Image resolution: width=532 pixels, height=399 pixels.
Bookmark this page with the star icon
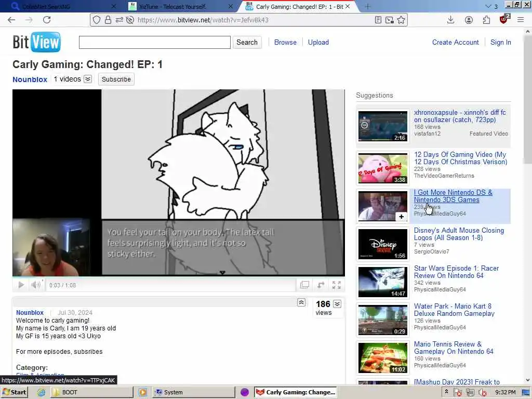tap(401, 20)
